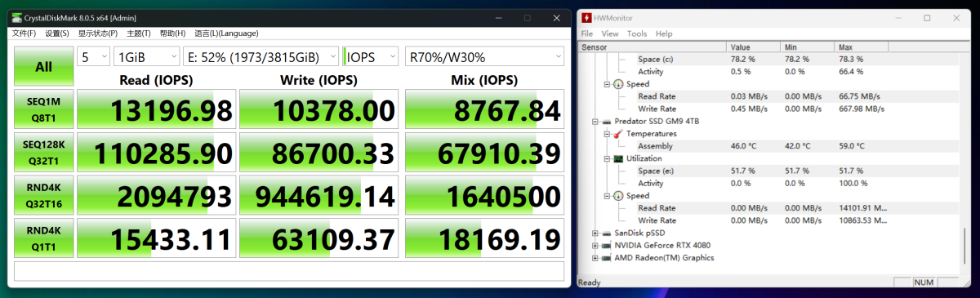Viewport: 980px width, 298px height.
Task: Open the Tools menu in HWMonitor
Action: 637,33
